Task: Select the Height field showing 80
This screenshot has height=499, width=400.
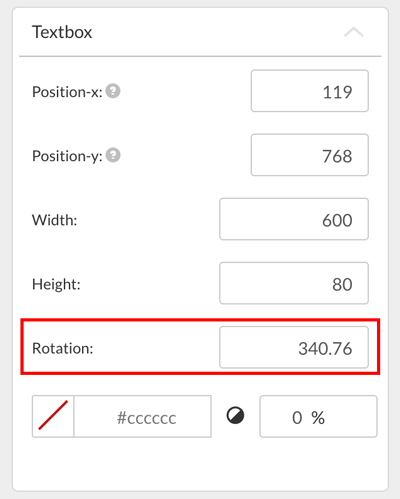Action: point(294,283)
